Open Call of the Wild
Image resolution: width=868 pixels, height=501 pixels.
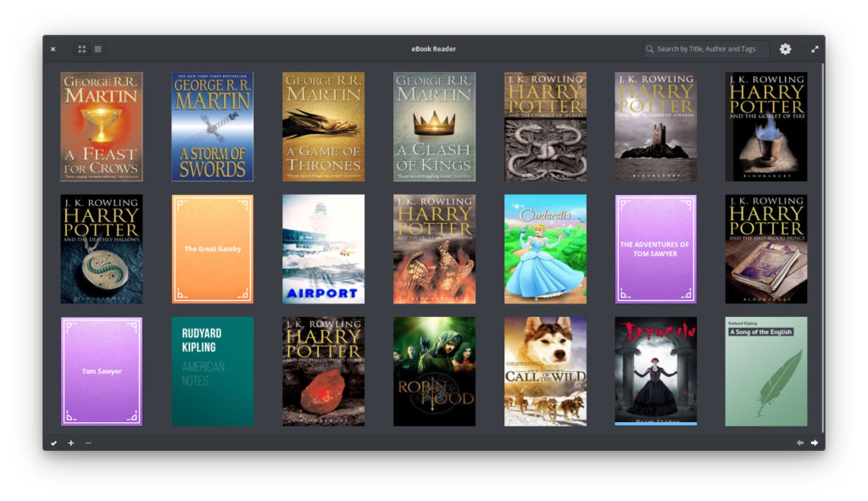545,370
